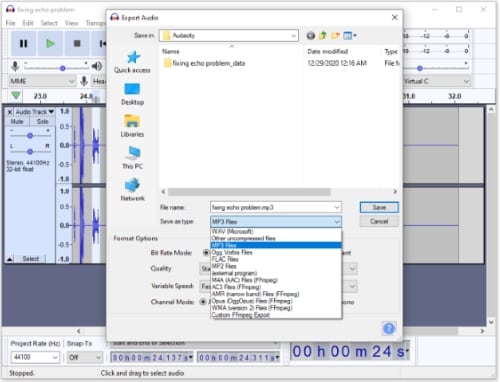Click the green Play button
Screen dimensions: 500x382
tap(50, 43)
